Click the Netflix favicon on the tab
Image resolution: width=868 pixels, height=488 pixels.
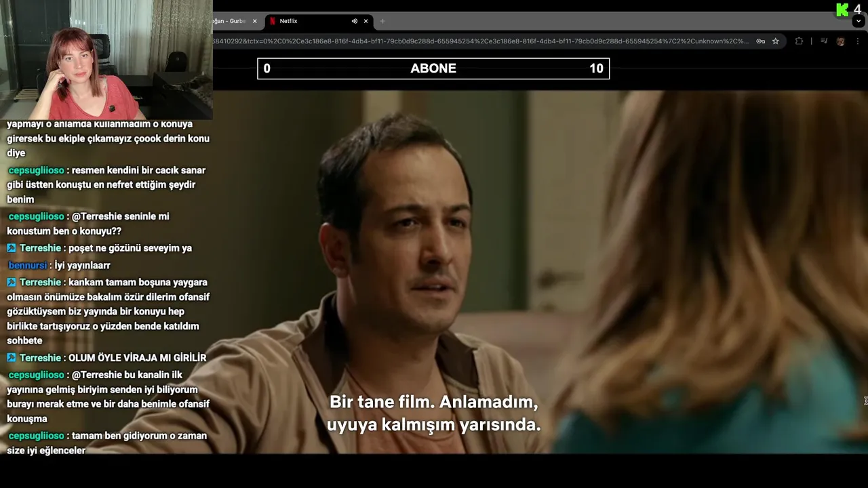273,21
